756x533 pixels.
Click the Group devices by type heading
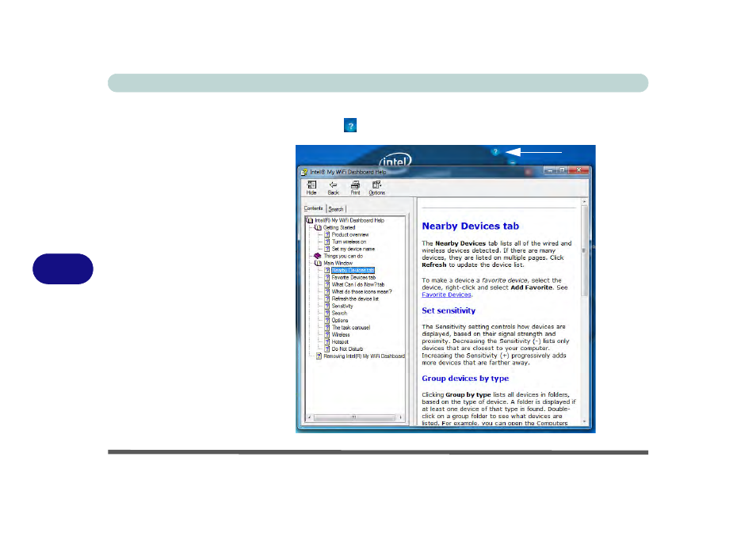pos(465,379)
